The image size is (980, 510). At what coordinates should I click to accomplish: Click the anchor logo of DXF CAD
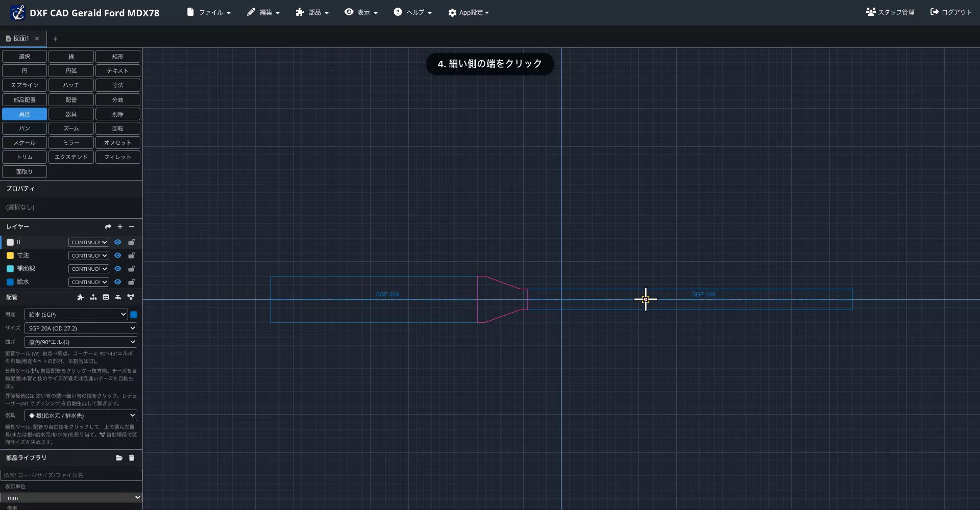(x=18, y=13)
